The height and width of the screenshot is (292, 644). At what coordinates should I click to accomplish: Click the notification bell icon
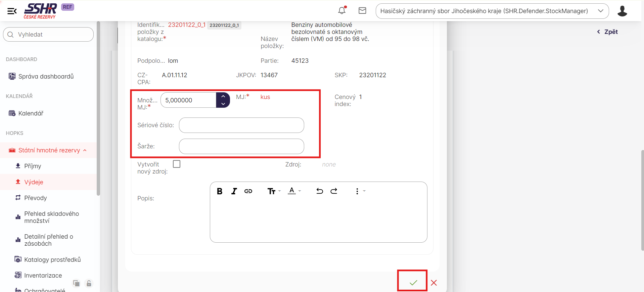342,10
